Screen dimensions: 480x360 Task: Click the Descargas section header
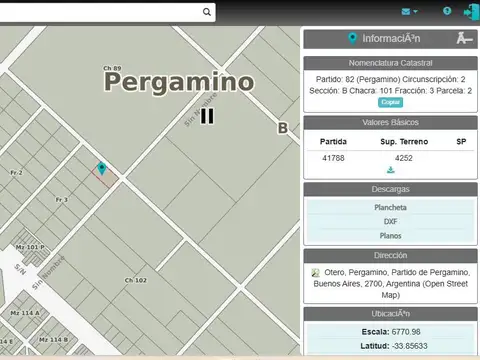(390, 189)
